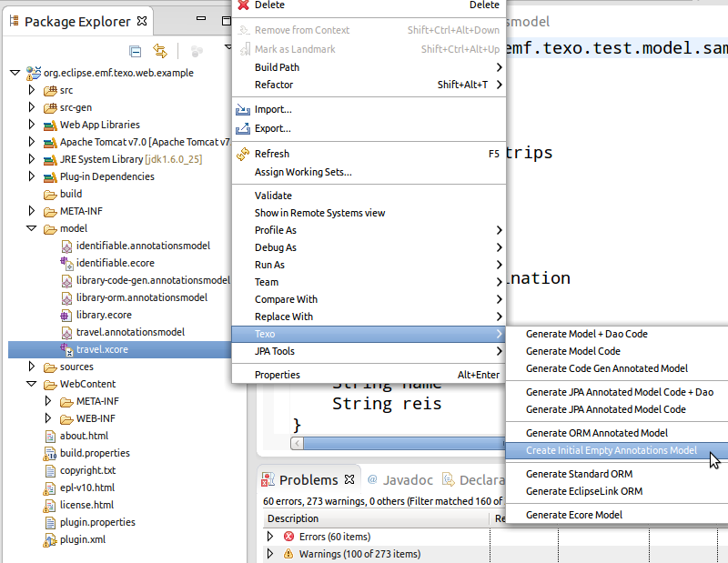Open the Compare With submenu
Screen dimensions: 728x563
pos(369,299)
